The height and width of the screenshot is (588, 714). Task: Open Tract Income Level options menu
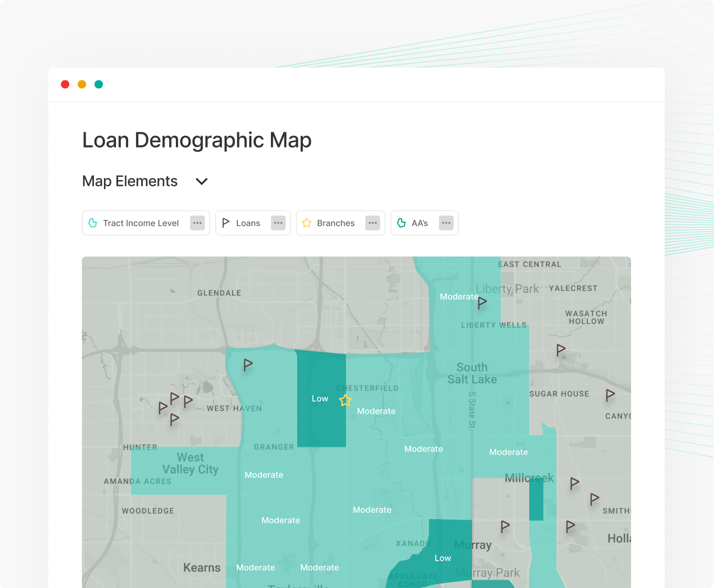197,223
